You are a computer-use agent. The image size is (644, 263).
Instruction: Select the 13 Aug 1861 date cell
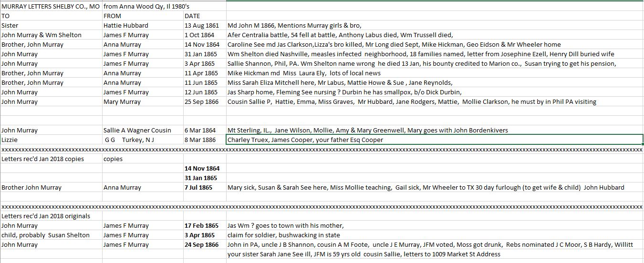[x=204, y=26]
